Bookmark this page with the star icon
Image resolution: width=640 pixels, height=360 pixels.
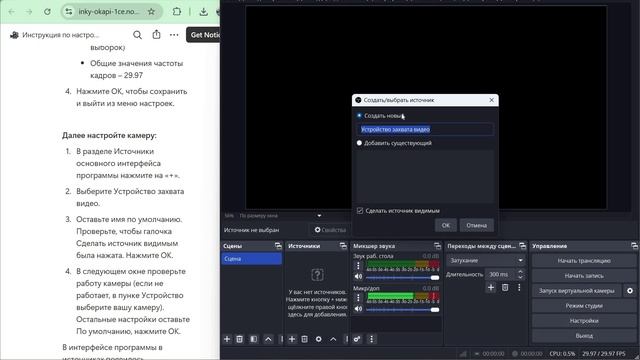tap(151, 12)
